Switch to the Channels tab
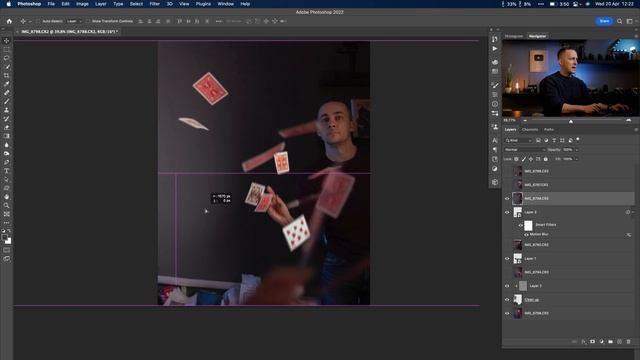The image size is (640, 360). coord(530,129)
